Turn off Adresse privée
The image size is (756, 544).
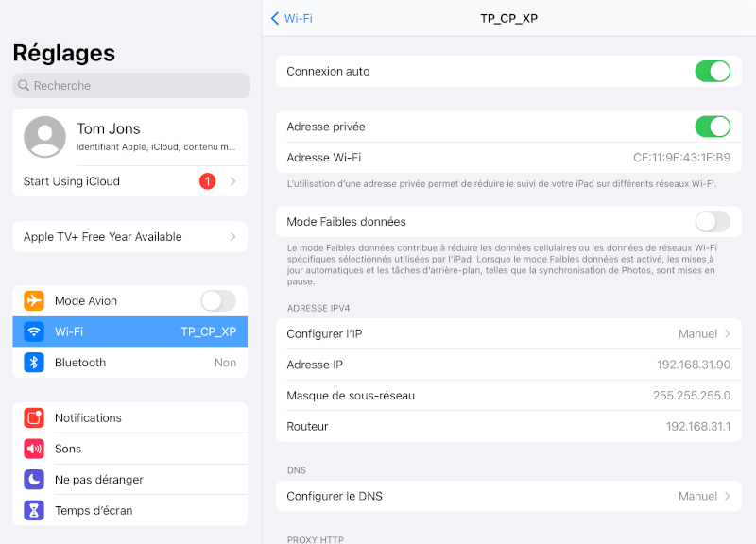pos(713,127)
